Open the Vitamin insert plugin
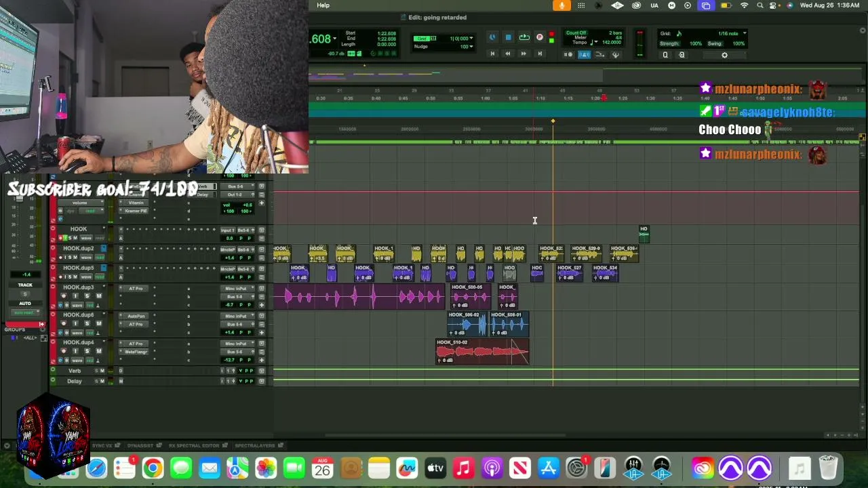 136,203
